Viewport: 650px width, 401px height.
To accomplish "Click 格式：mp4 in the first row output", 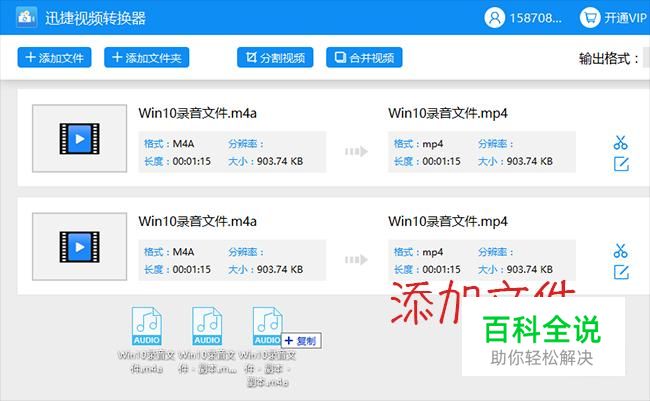I will click(x=419, y=144).
